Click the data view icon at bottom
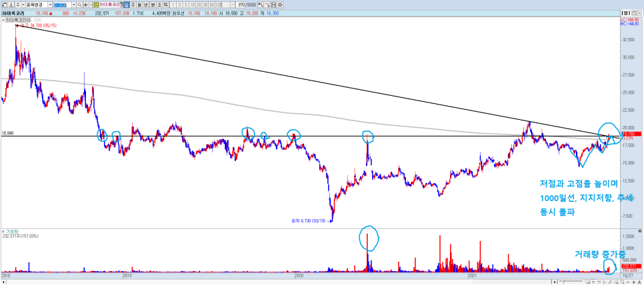This screenshot has width=644, height=285. click(599, 282)
